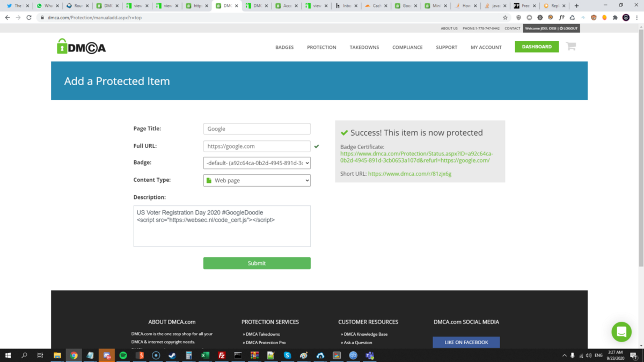Open FileZilla from the taskbar

point(222,355)
